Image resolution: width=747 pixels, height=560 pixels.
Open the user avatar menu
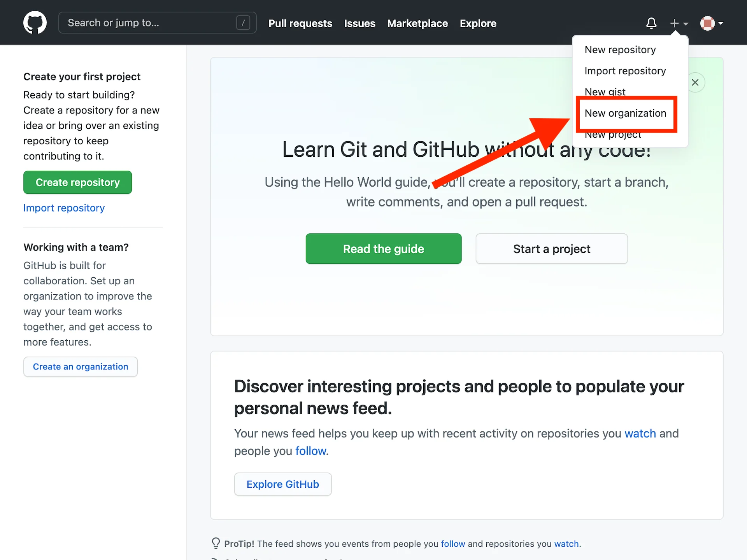708,23
